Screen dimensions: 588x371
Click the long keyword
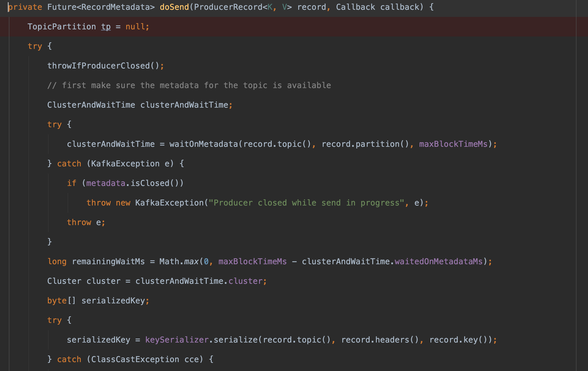(57, 261)
